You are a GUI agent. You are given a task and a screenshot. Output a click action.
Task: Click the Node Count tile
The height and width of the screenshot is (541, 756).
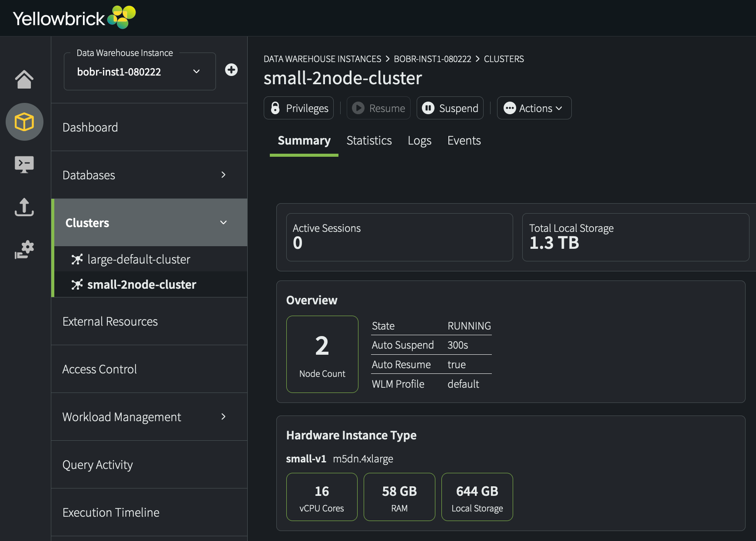click(x=322, y=354)
